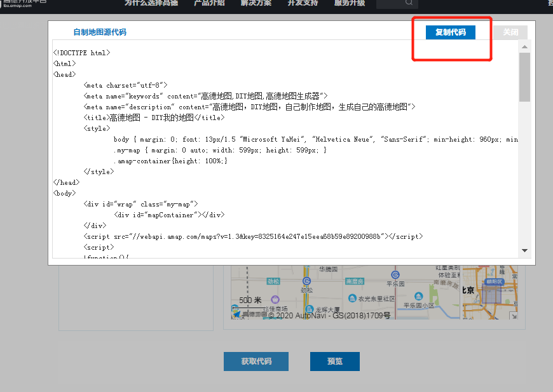Click the script src webapi.amap.com code line

click(x=253, y=236)
